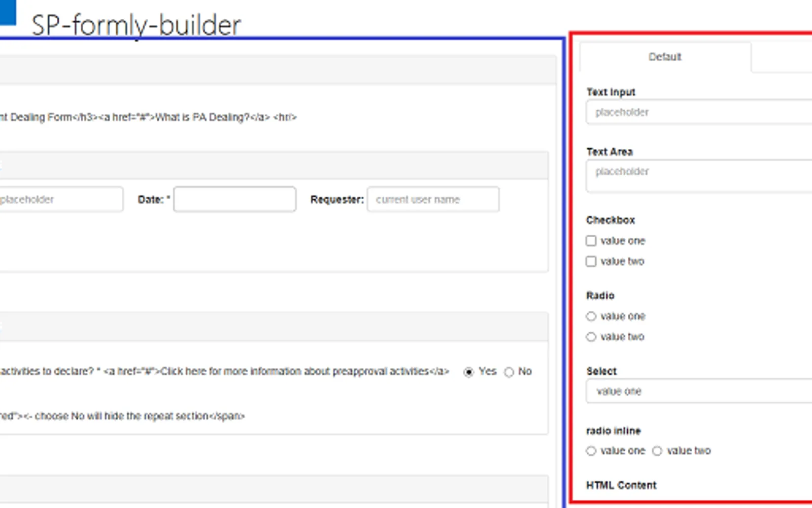
Task: Check the Checkbox 'value two' option
Action: pyautogui.click(x=591, y=262)
